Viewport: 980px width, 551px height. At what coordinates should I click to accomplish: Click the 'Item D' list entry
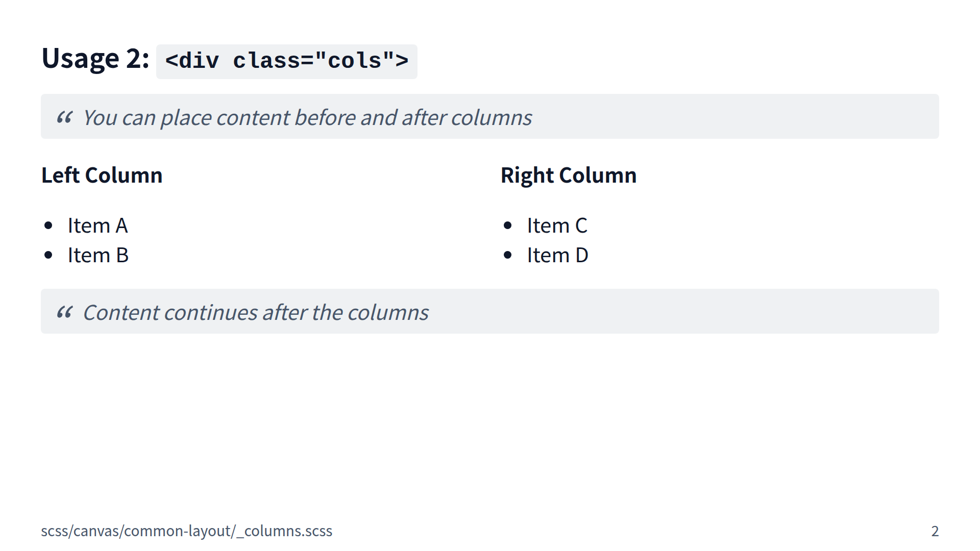point(557,255)
